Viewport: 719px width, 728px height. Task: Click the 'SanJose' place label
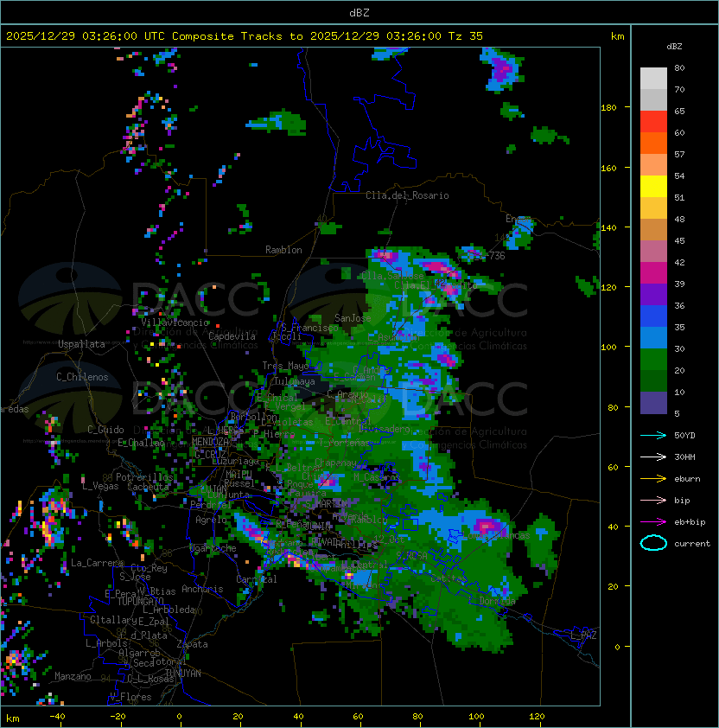pos(353,318)
